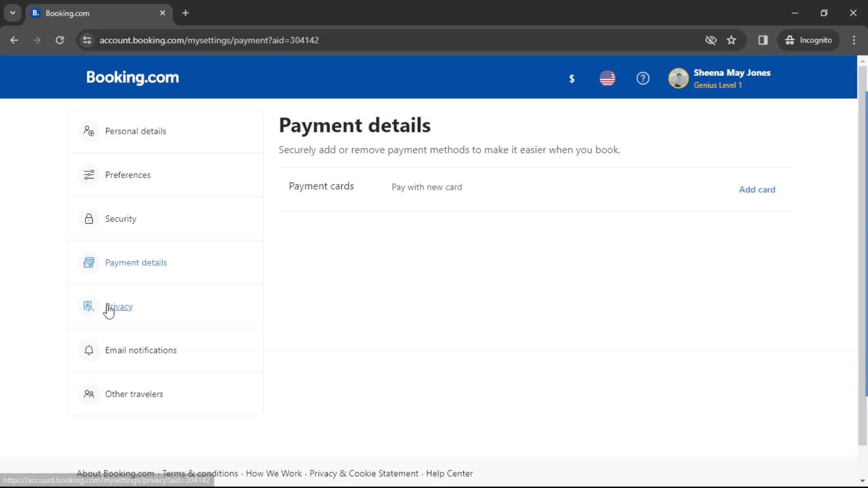Open the browser side panel icon
Image resolution: width=868 pixels, height=488 pixels.
pos(763,40)
